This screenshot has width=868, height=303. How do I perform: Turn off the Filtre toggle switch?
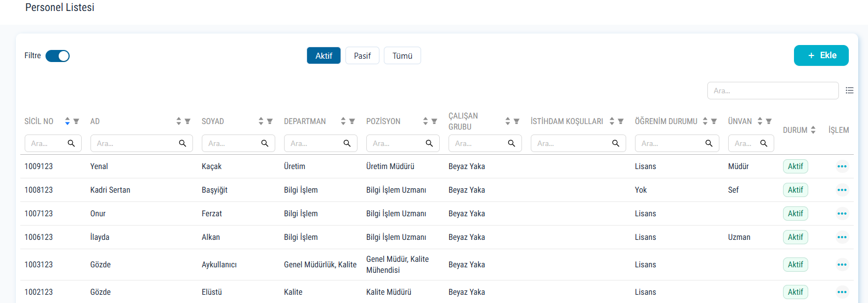[x=58, y=56]
